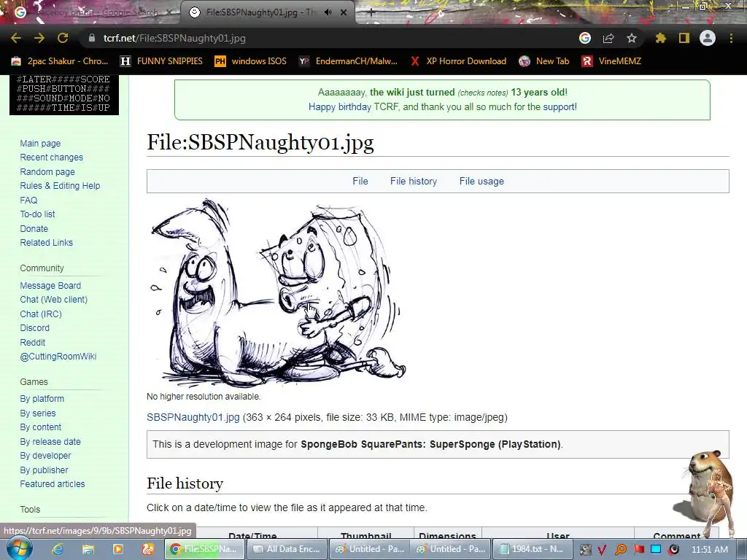Open the Chrome extensions puzzle icon
This screenshot has height=560, width=747.
(x=660, y=38)
